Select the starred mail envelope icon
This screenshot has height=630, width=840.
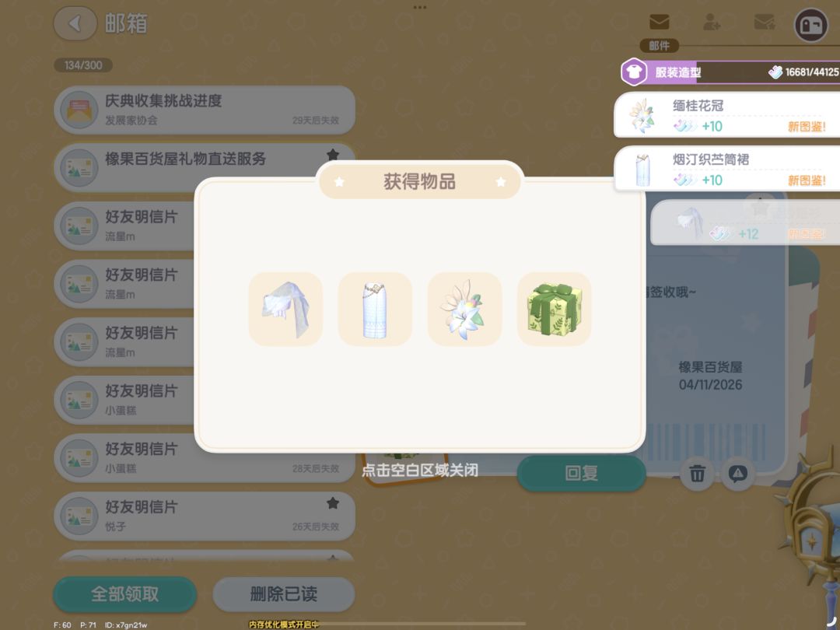coord(764,22)
